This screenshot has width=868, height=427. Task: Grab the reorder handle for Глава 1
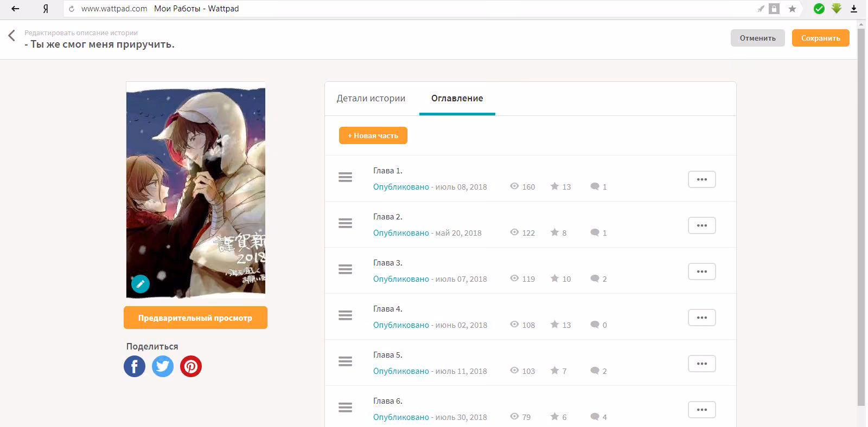tap(346, 177)
